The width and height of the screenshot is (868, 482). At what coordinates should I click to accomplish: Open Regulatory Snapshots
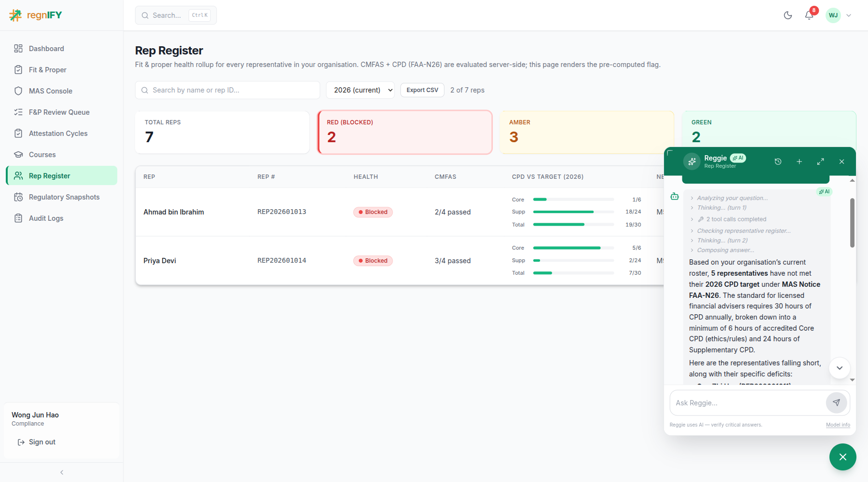click(x=62, y=197)
